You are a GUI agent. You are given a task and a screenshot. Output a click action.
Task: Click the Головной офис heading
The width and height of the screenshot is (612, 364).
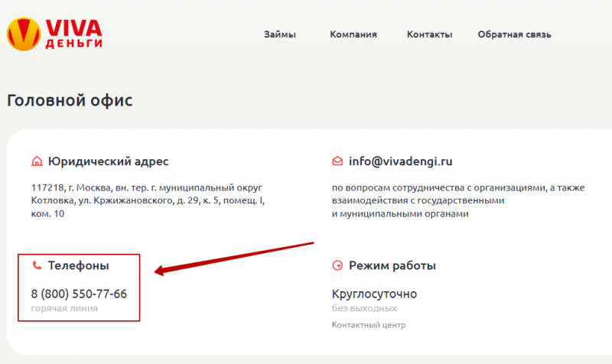[70, 100]
